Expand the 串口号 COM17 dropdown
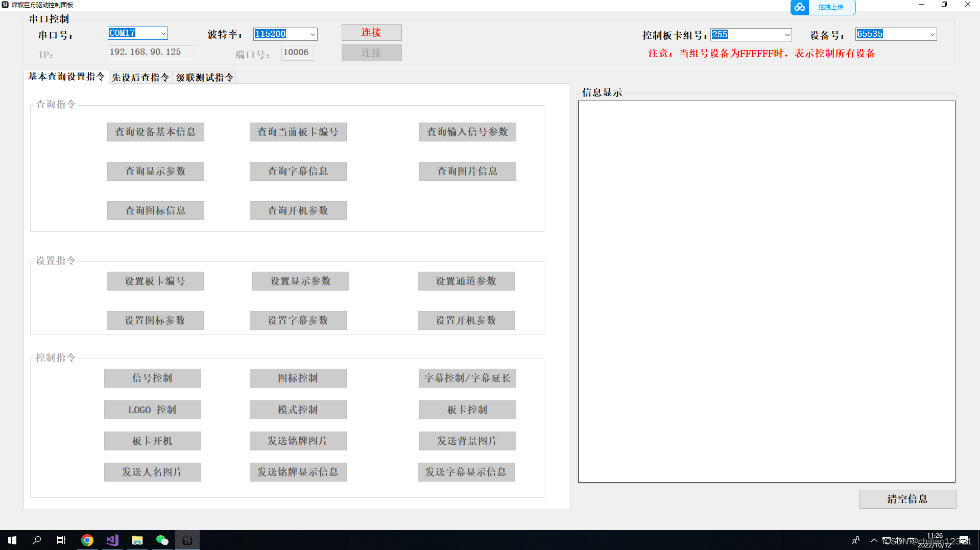 [163, 33]
